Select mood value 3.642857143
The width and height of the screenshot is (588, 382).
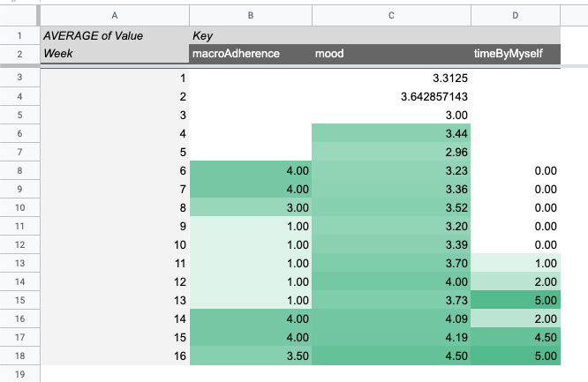391,96
